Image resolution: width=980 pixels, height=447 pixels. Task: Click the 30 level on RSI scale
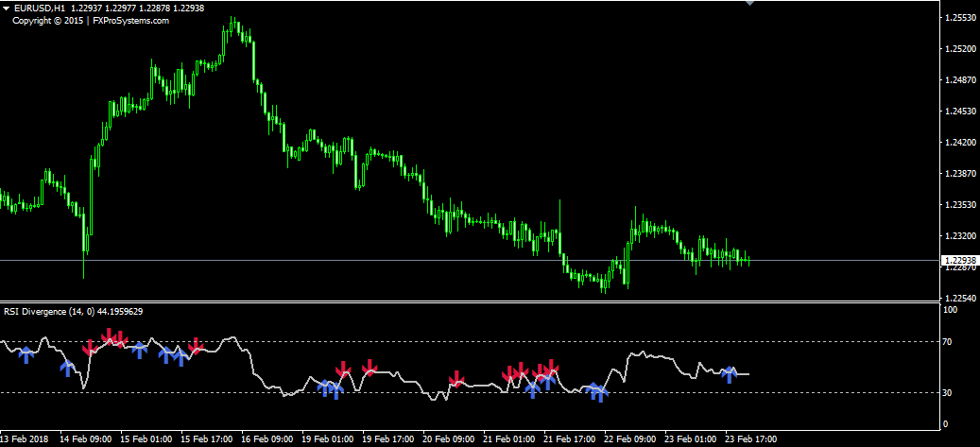(950, 392)
